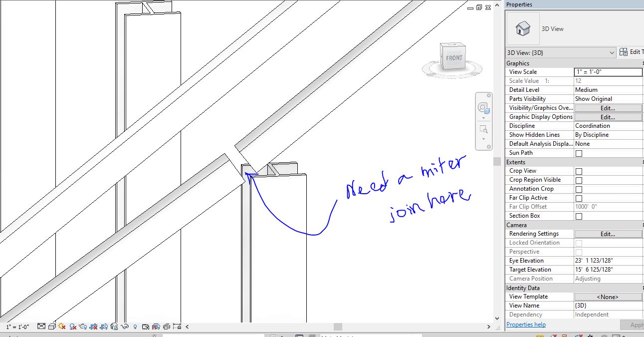Activate the steering wheel on navigation bar

[483, 107]
